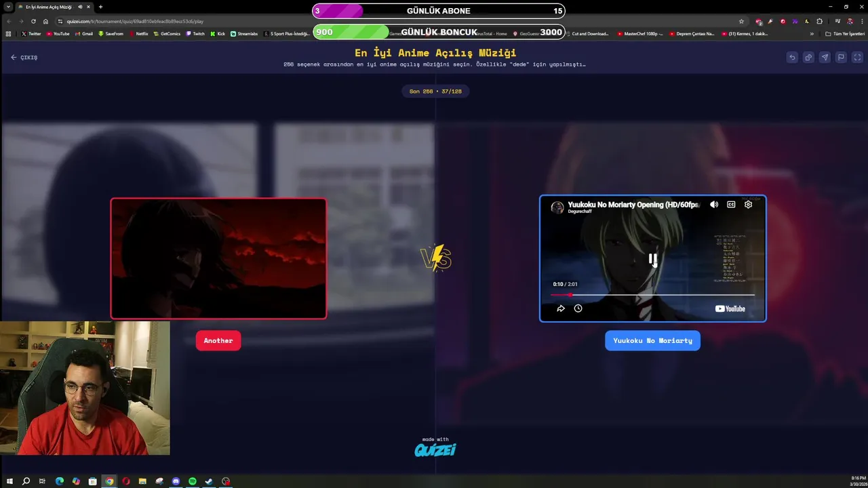
Task: Toggle fullscreen mode for the quiz
Action: (857, 58)
